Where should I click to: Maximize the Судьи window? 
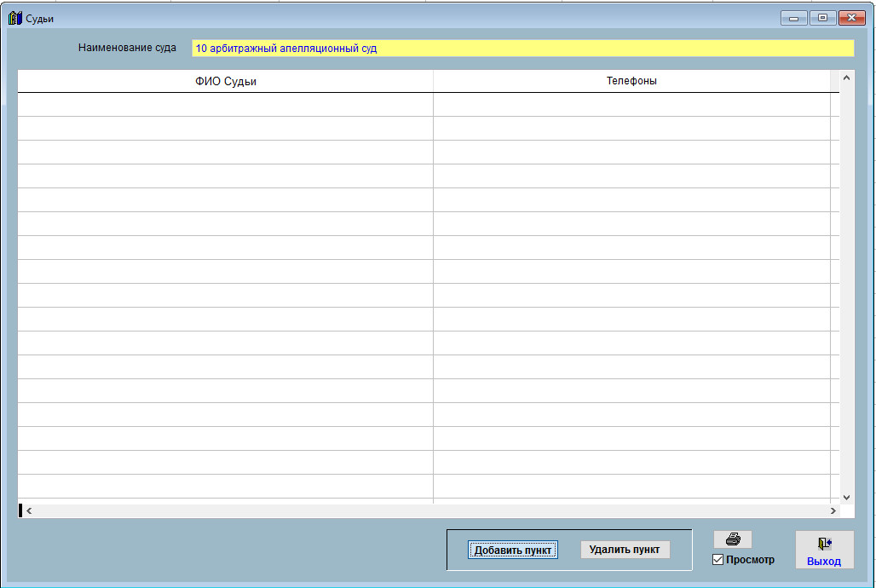(822, 18)
